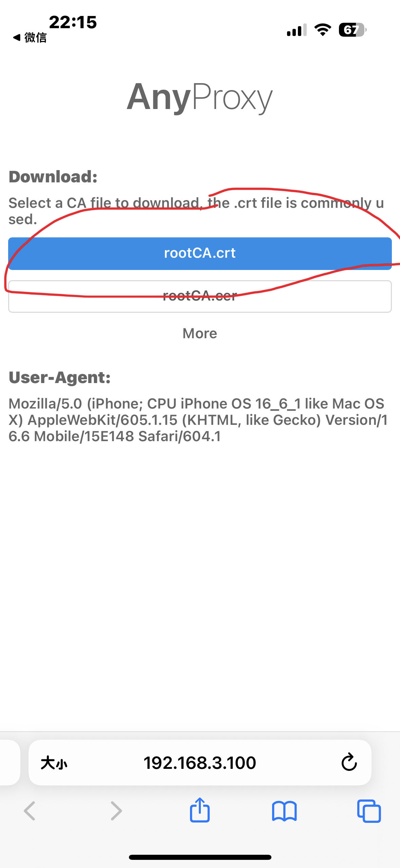This screenshot has width=400, height=868.
Task: Tap the cellular signal bars
Action: click(x=297, y=30)
